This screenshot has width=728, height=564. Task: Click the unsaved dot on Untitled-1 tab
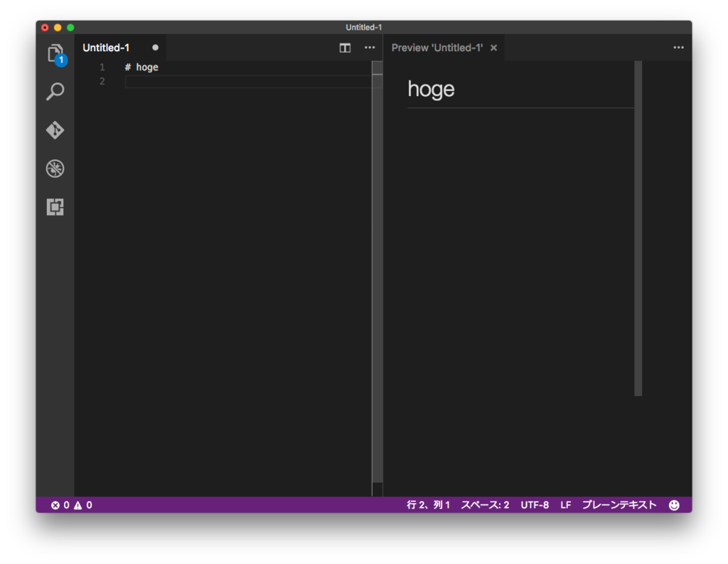155,48
